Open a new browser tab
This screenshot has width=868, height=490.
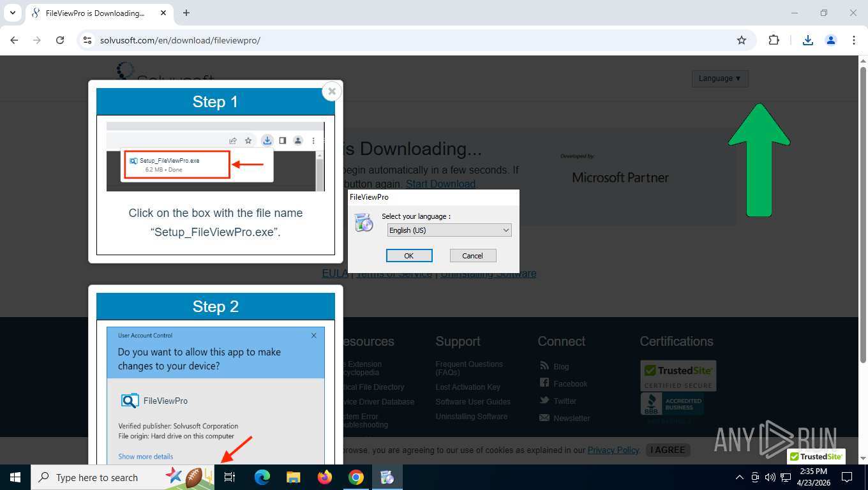pos(186,13)
